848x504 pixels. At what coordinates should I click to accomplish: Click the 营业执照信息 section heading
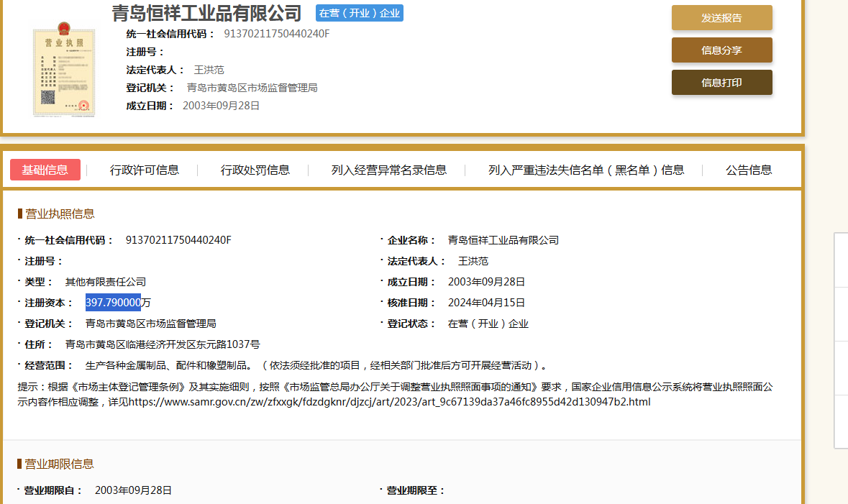tap(60, 214)
